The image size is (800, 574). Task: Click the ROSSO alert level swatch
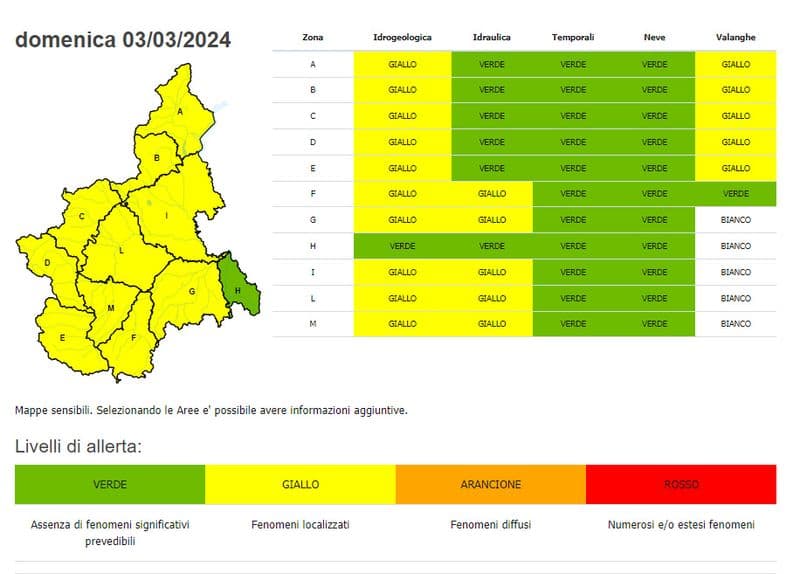tap(681, 484)
